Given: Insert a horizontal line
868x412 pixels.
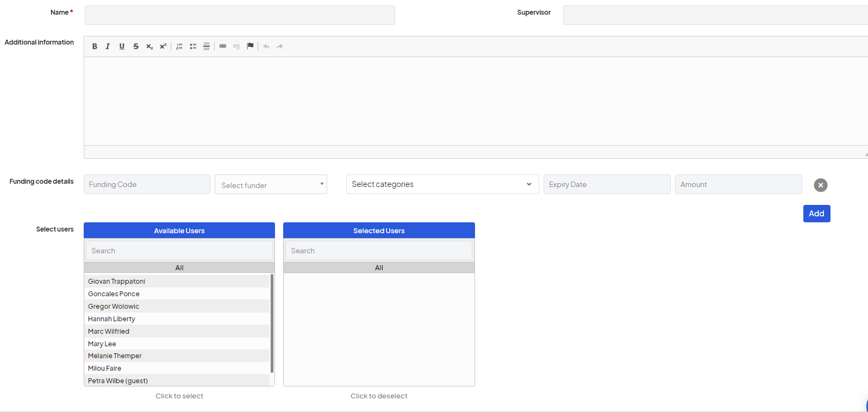Looking at the screenshot, I should (207, 47).
